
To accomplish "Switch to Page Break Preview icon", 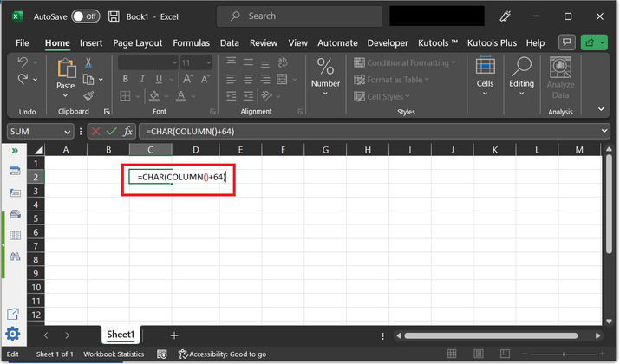I will coord(505,354).
